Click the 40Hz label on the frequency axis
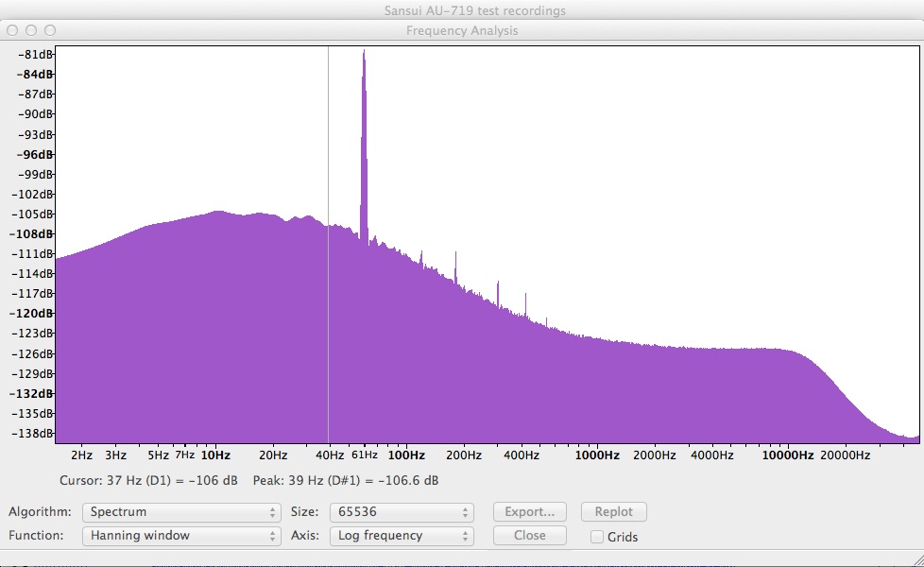 click(x=330, y=455)
